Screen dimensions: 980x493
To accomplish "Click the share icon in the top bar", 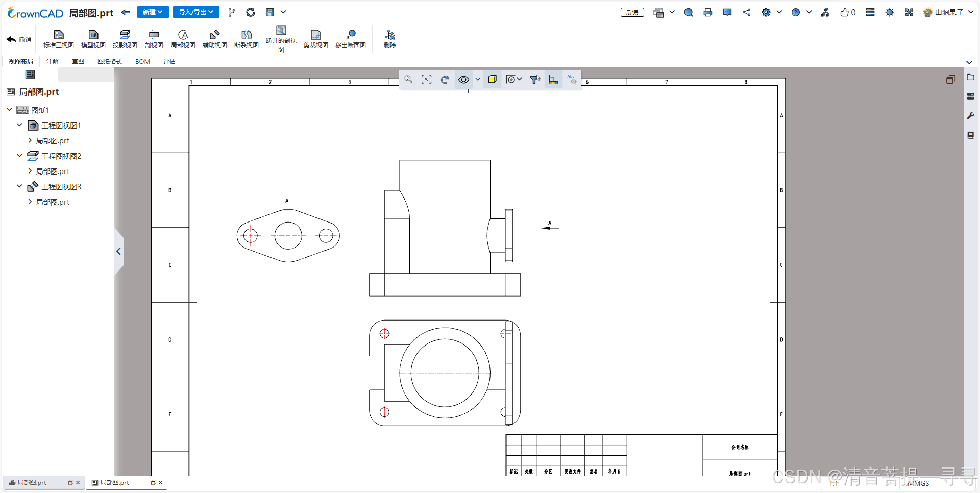I will [x=746, y=12].
